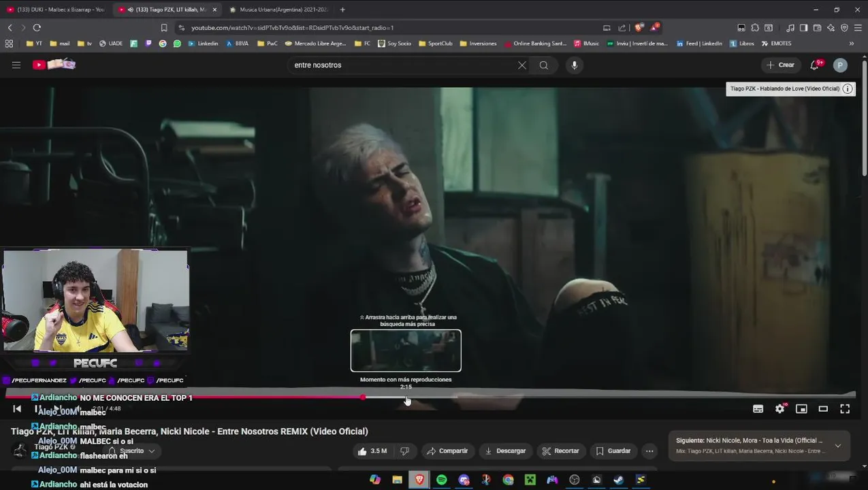868x490 pixels.
Task: Open Brave Leo AI sparkle icon
Action: point(831,28)
